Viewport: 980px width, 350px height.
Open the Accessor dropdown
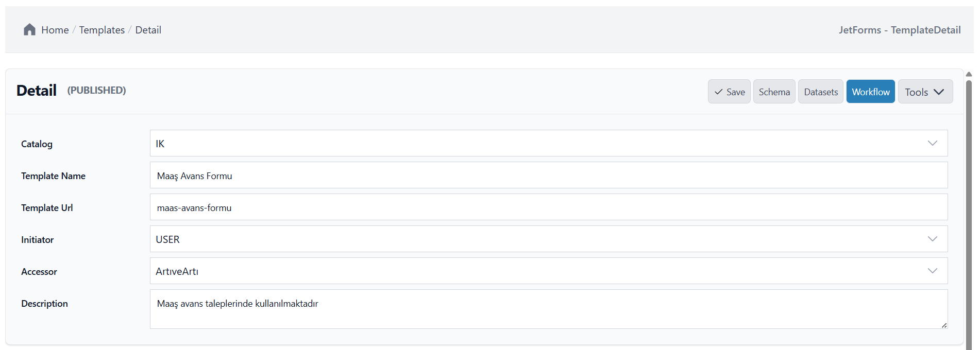pyautogui.click(x=548, y=271)
